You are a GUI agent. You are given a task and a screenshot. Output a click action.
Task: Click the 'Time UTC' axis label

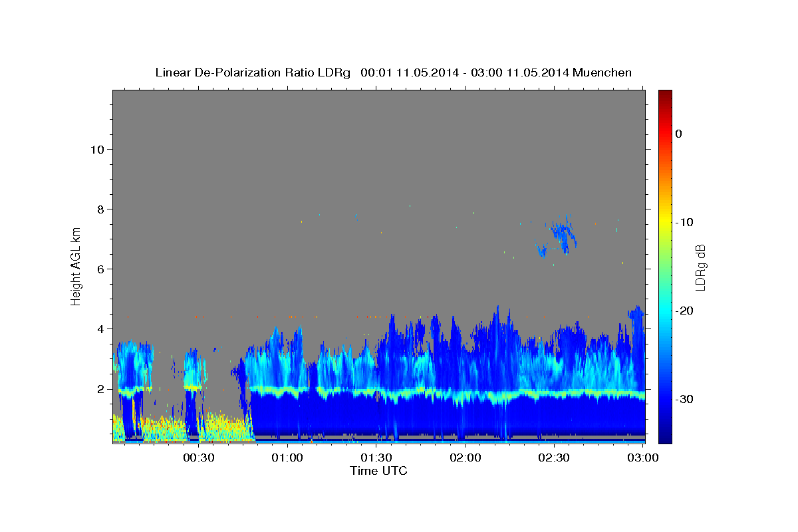coord(378,471)
